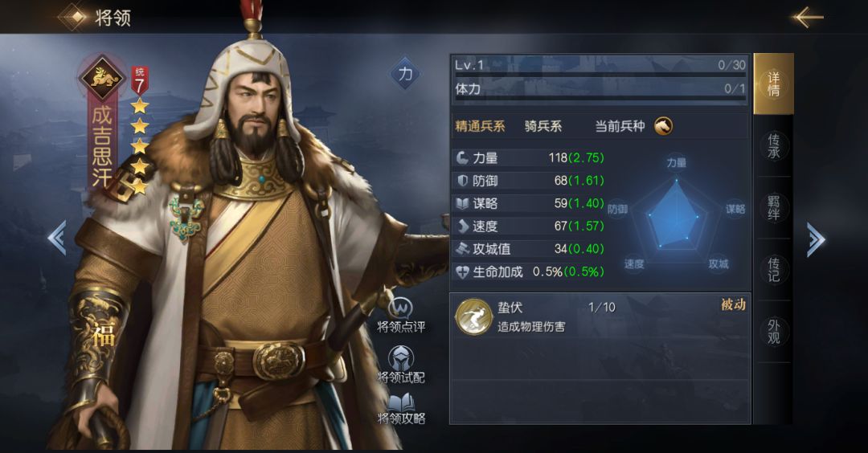Show next general with right chevron
868x453 pixels.
tap(815, 239)
